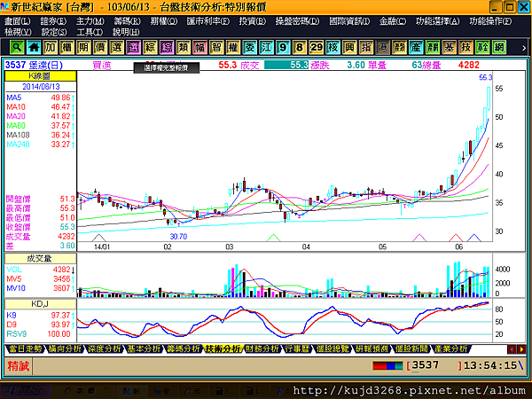
Task: Click the 29 toolbar icon
Action: pyautogui.click(x=317, y=47)
